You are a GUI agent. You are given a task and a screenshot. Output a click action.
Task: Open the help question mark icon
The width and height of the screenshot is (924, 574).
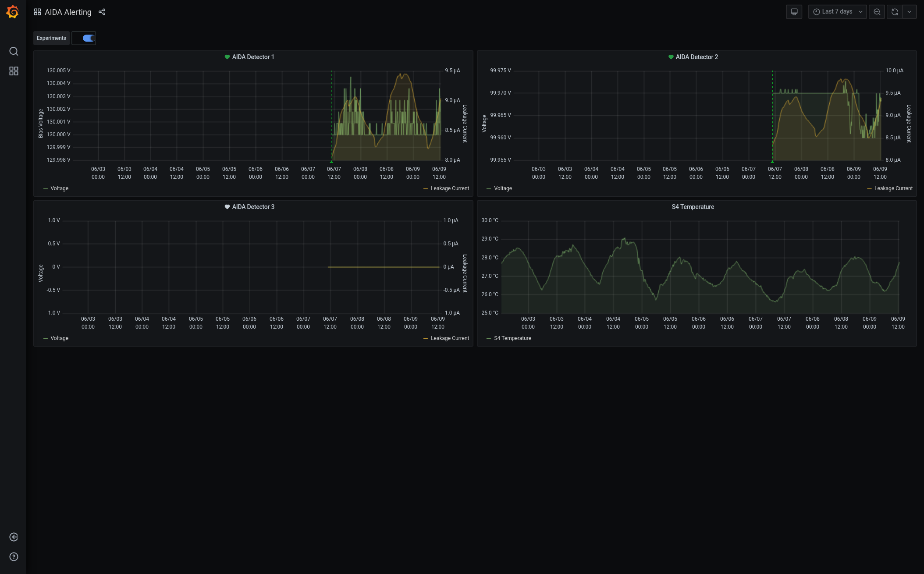tap(14, 557)
